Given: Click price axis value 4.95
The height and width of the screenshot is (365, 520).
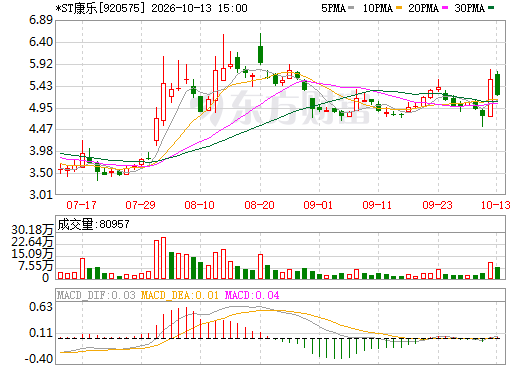Looking at the screenshot, I should click(x=41, y=108).
